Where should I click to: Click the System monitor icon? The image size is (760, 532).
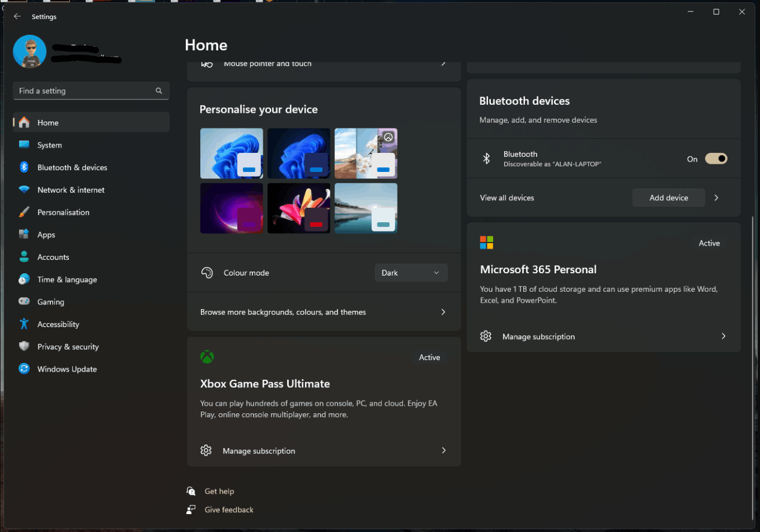click(x=24, y=145)
